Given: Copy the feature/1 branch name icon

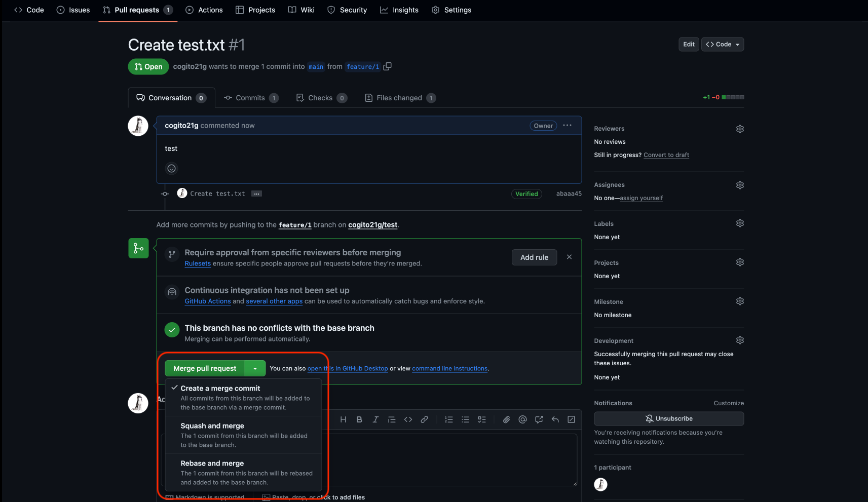Looking at the screenshot, I should tap(388, 66).
